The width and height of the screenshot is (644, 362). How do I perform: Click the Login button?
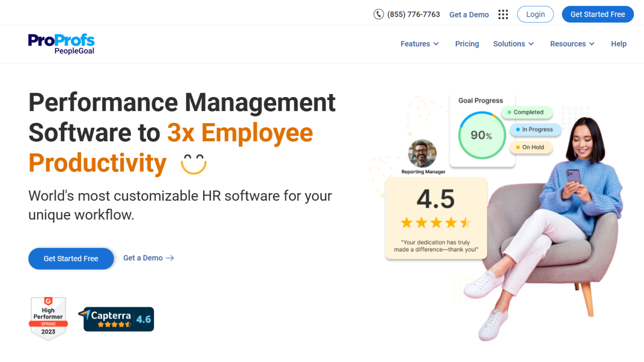(x=535, y=14)
